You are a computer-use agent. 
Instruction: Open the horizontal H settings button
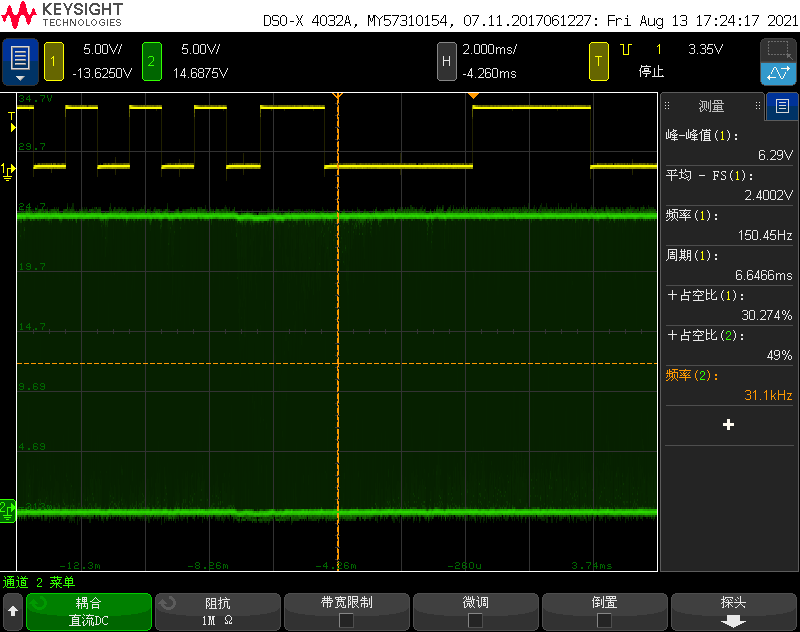point(446,62)
